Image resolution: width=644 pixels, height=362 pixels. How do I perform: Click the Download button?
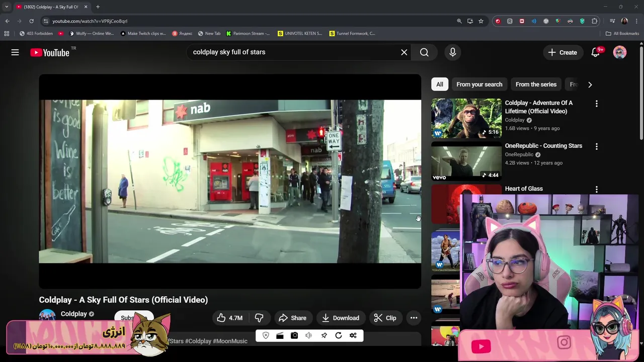pyautogui.click(x=341, y=318)
